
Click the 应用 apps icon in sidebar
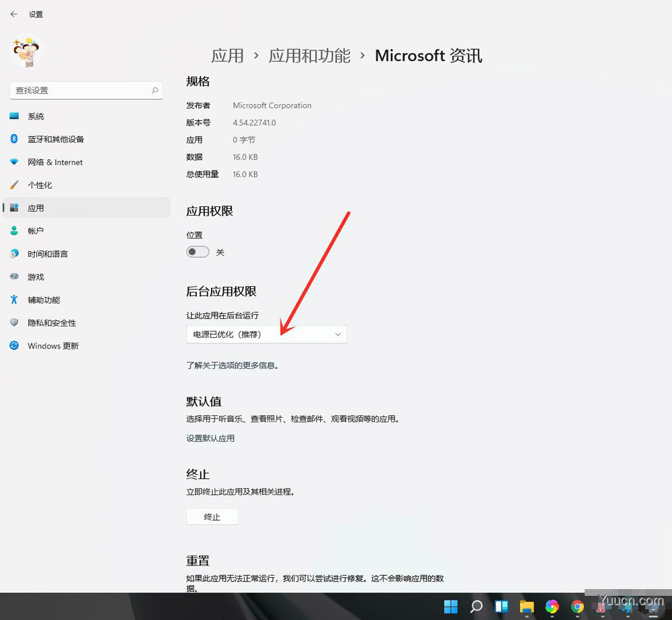14,208
